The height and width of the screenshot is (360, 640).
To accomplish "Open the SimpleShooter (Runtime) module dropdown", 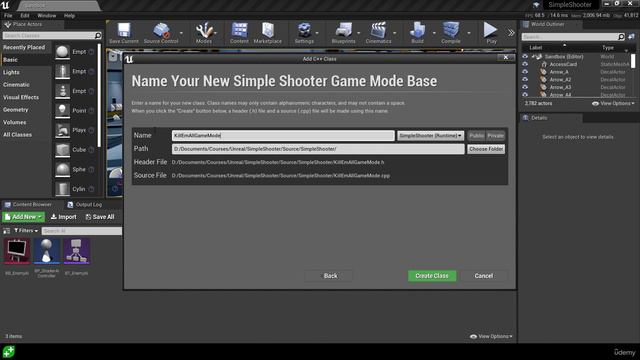I will [430, 136].
